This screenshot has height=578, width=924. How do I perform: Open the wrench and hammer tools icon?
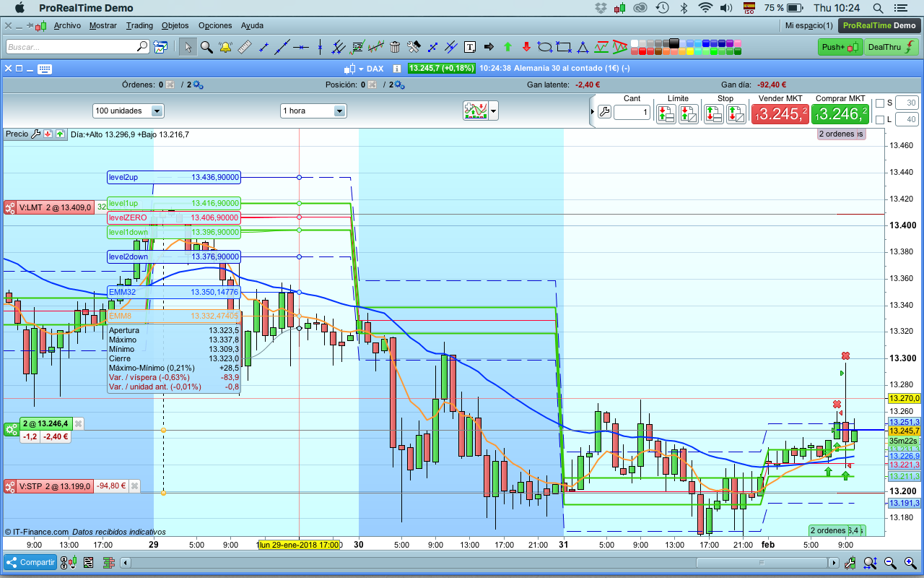point(414,47)
